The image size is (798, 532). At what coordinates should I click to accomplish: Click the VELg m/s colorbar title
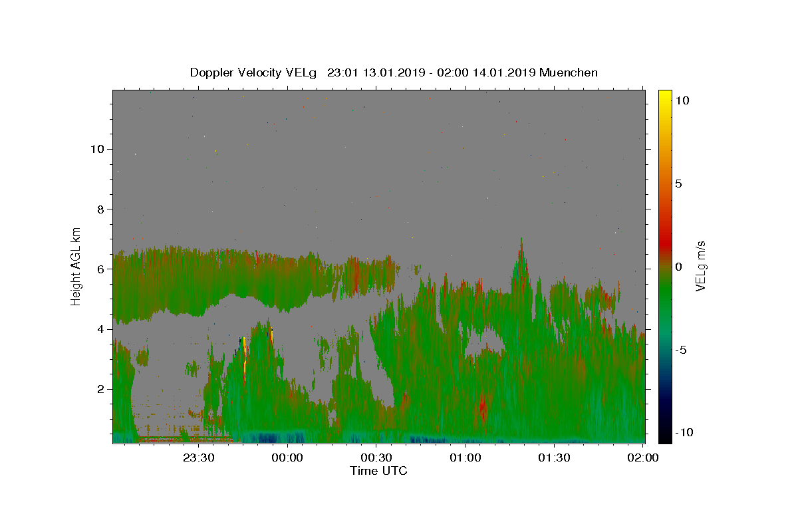coord(700,267)
